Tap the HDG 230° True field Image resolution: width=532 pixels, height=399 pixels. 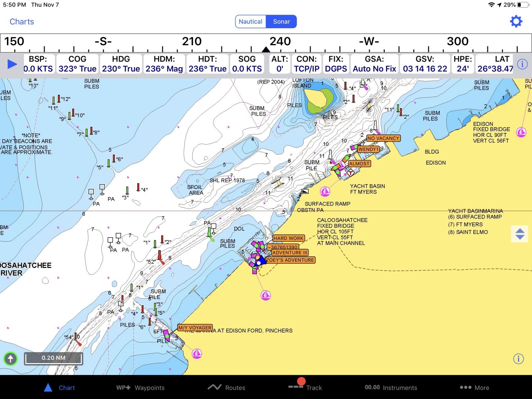tap(121, 64)
